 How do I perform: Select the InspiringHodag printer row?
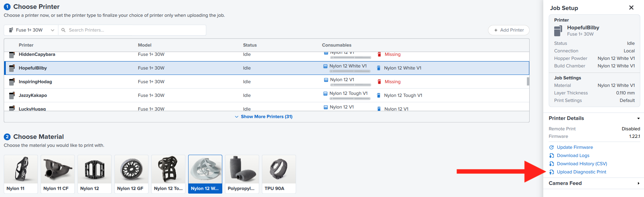tap(265, 82)
